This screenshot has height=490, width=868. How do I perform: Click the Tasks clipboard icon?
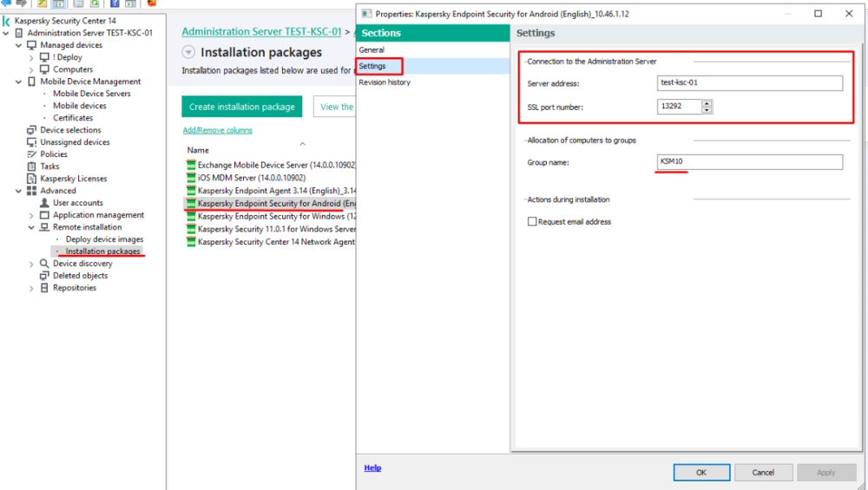point(31,167)
